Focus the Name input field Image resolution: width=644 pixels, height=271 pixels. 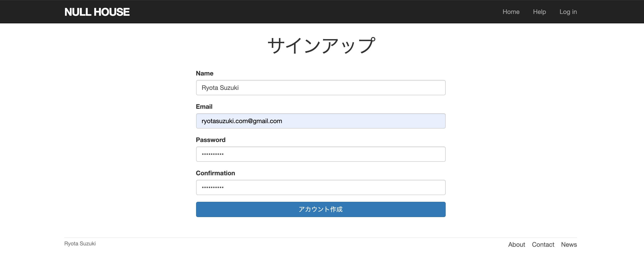[320, 88]
